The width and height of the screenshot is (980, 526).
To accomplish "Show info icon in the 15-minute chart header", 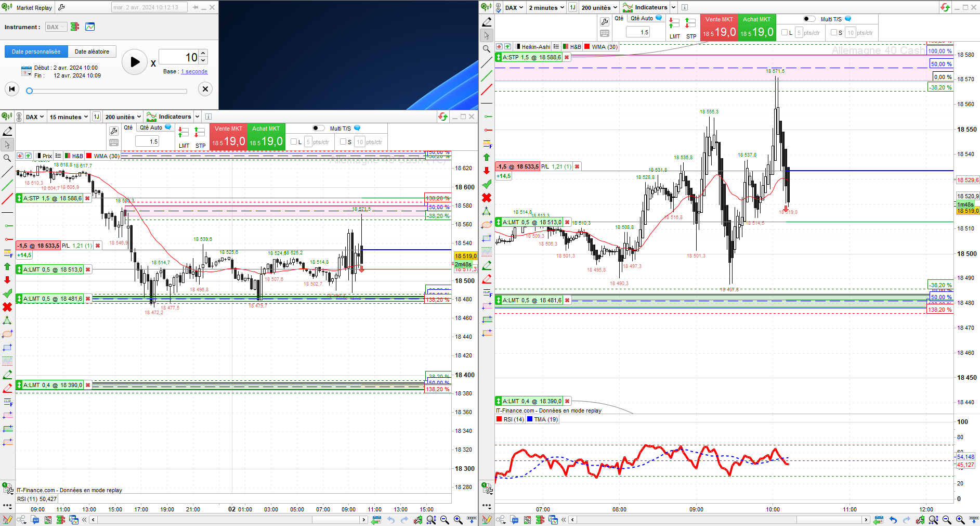I will click(208, 117).
